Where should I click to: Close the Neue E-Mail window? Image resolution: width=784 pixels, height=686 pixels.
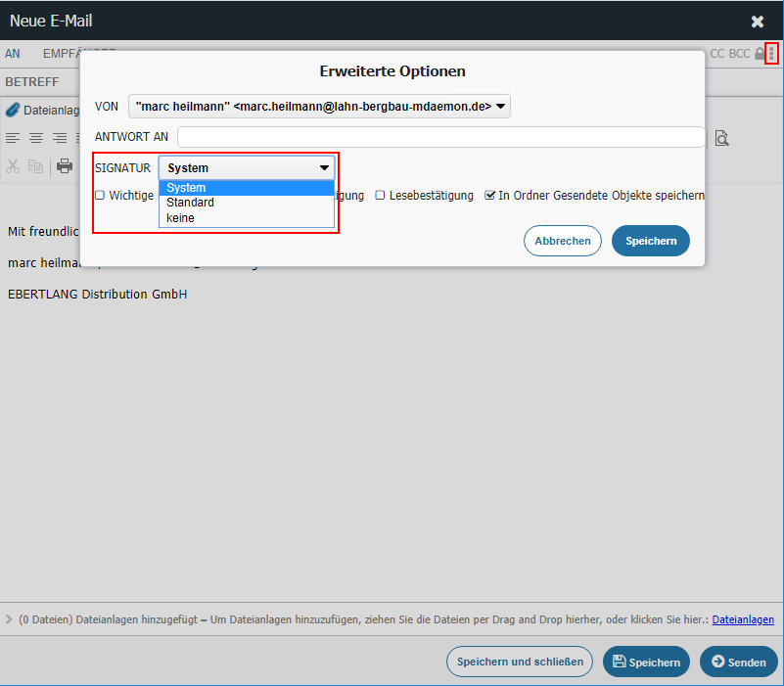758,22
